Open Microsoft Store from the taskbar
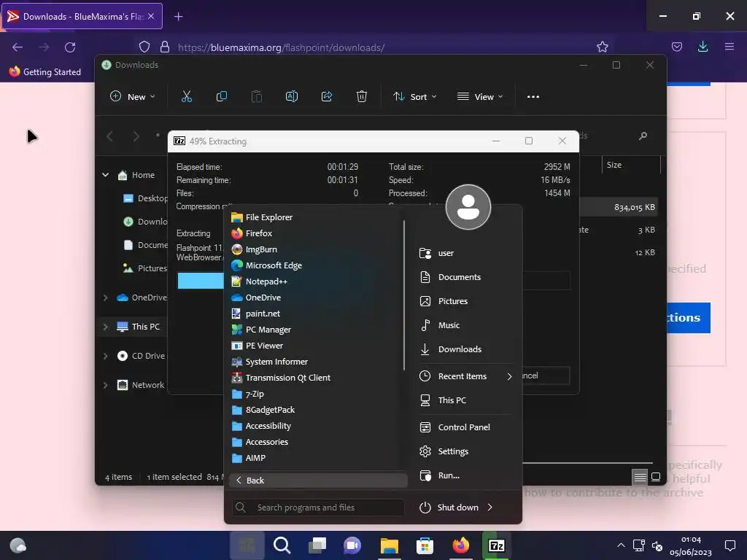Viewport: 747px width, 560px height. [x=425, y=545]
